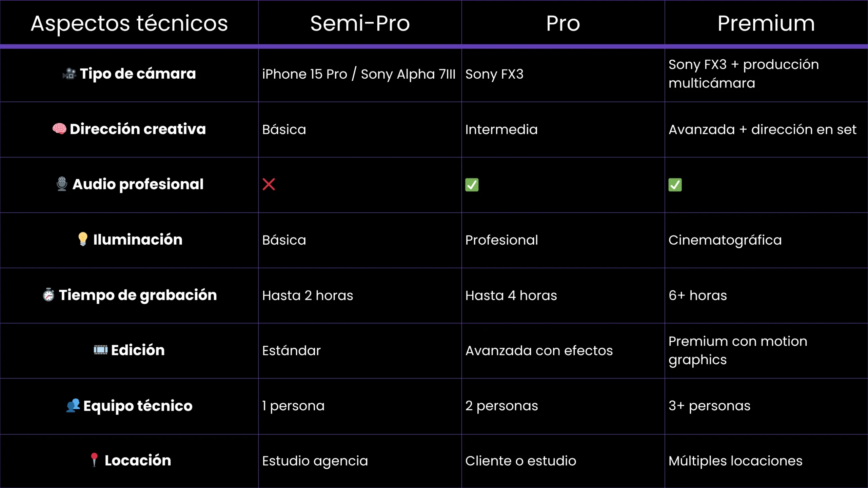Click the red pin icon next to Locación

[94, 460]
